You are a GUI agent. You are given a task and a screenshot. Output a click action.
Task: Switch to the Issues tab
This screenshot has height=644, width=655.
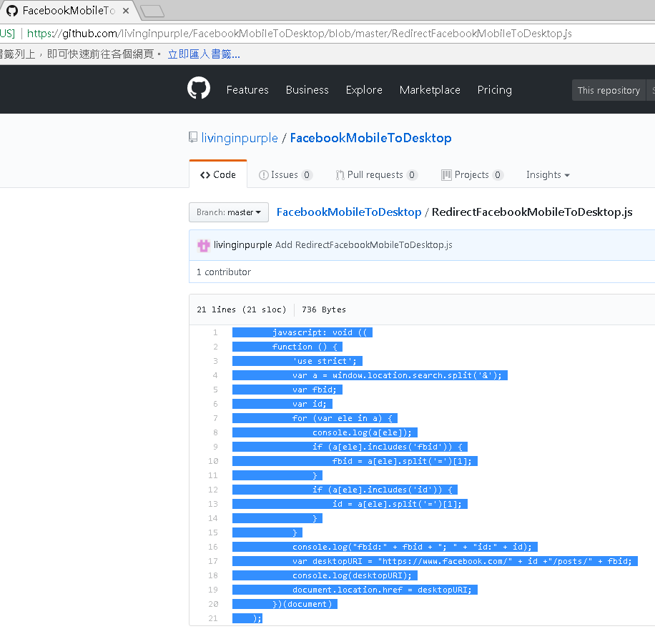pos(286,174)
